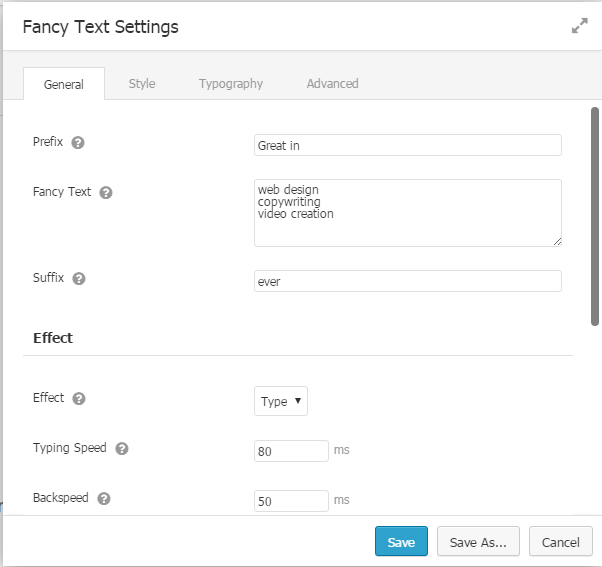
Task: Switch to the Style tab
Action: pos(142,84)
